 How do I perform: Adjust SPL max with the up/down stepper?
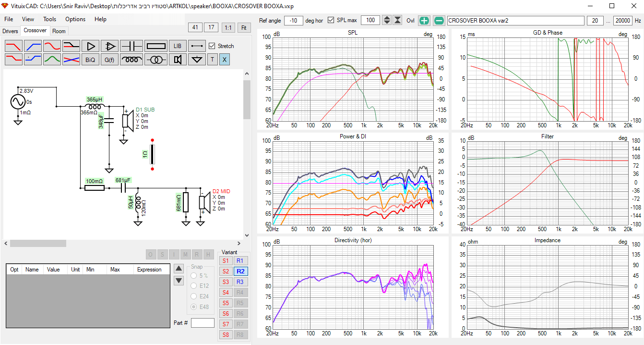click(x=387, y=20)
